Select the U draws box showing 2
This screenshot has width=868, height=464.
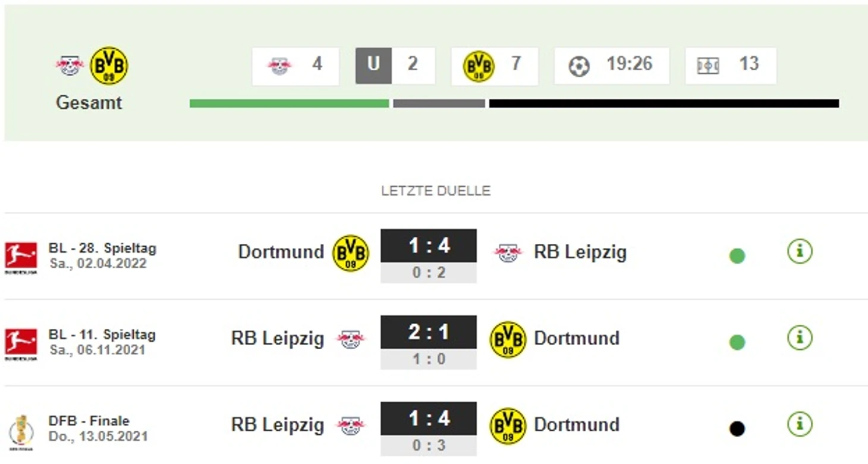(395, 65)
